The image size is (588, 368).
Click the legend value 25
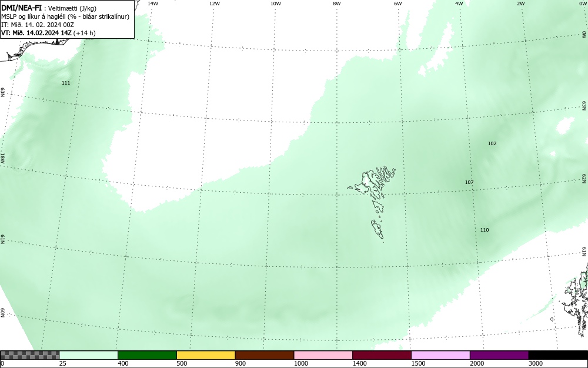coord(63,363)
